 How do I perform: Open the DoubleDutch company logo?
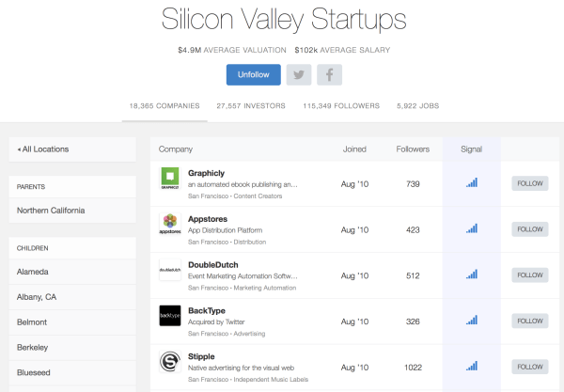click(x=170, y=270)
